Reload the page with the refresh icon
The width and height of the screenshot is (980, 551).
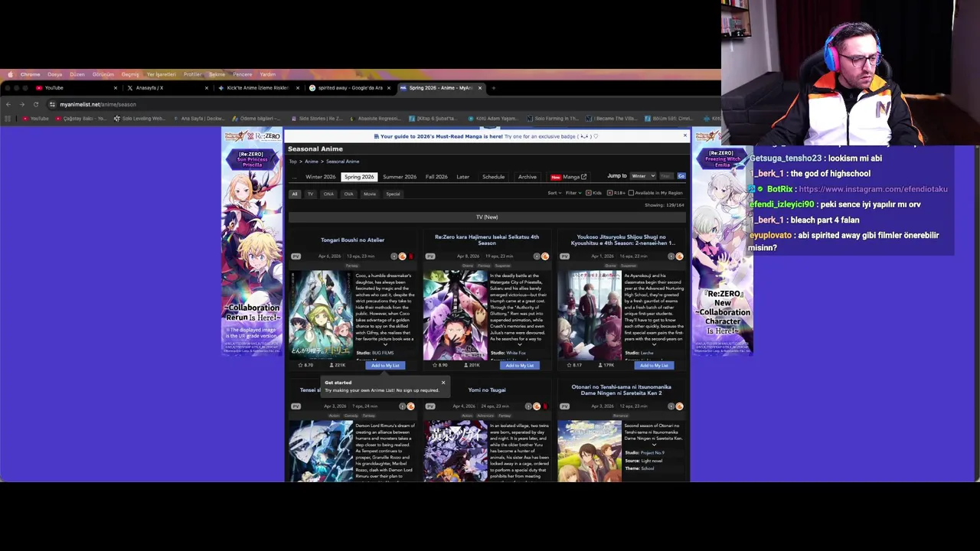[35, 104]
